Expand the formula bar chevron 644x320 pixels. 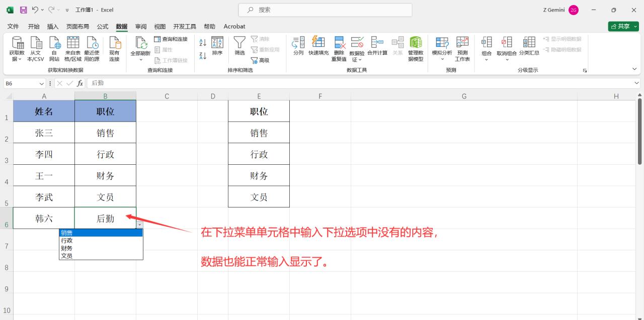[x=637, y=83]
